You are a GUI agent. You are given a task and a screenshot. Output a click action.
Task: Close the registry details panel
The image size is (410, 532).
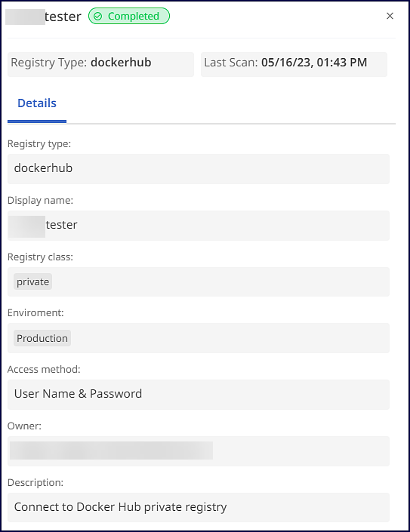[390, 16]
